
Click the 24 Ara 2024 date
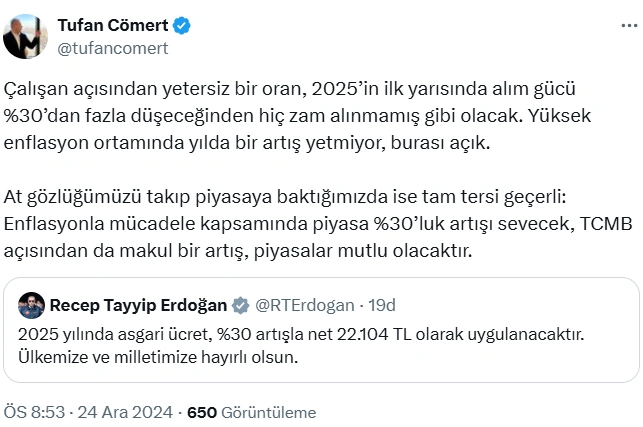(x=123, y=412)
